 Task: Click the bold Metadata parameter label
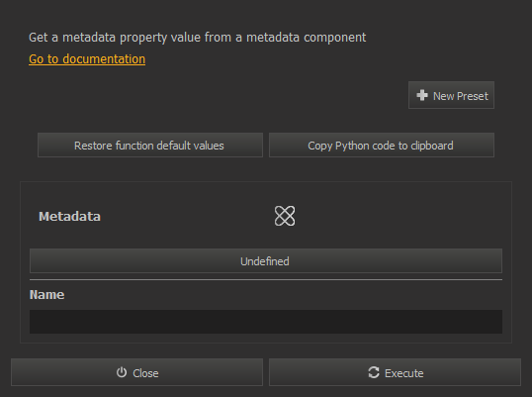69,217
